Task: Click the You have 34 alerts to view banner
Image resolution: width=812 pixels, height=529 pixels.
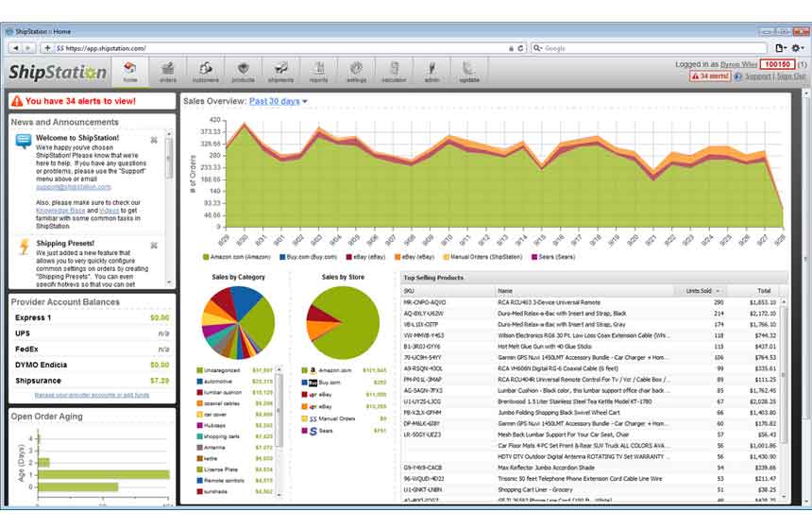Action: (93, 101)
